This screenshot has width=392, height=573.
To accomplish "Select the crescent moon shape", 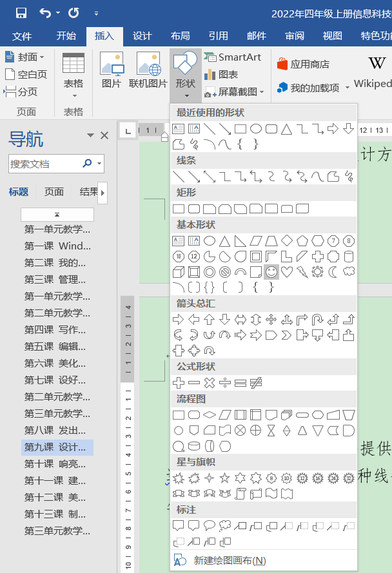I will [333, 272].
